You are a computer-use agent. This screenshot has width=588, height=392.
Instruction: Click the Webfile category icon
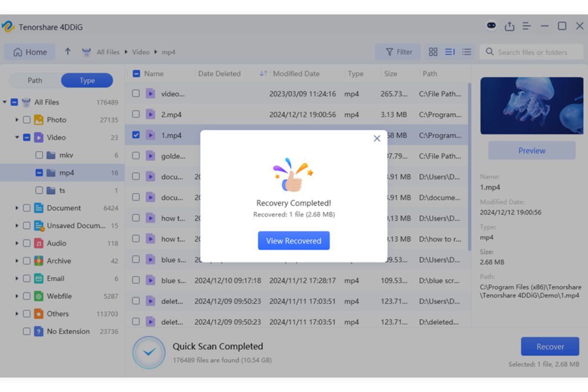[x=39, y=296]
